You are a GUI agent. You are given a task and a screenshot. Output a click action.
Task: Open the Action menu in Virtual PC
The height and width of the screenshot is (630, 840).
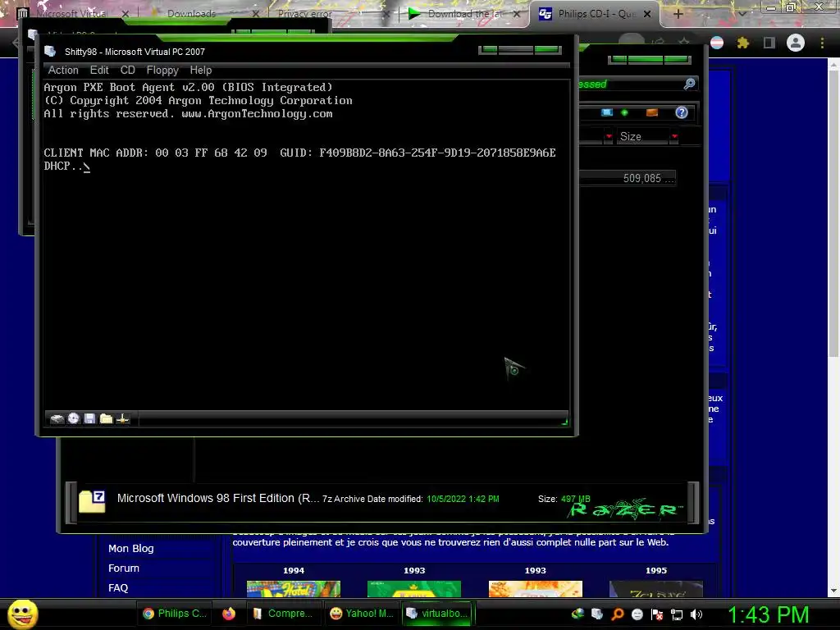(63, 71)
